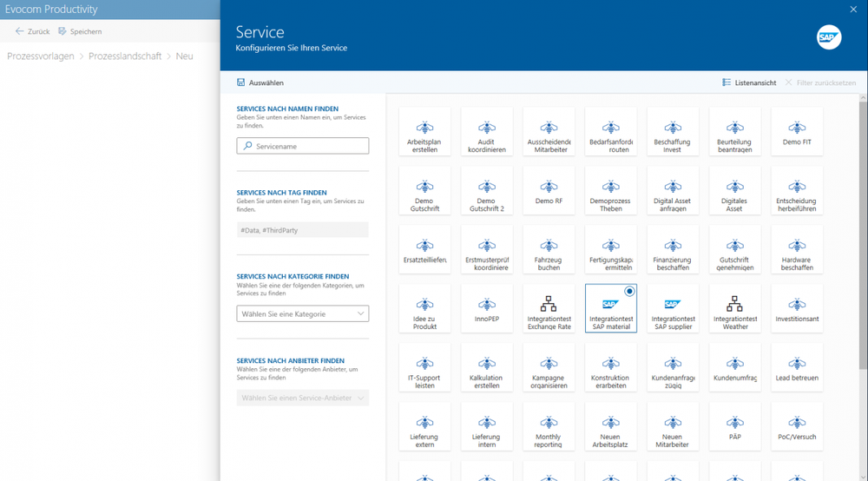Screen dimensions: 868x481
Task: Select the Integrationstest Weather service tile
Action: pyautogui.click(x=734, y=310)
